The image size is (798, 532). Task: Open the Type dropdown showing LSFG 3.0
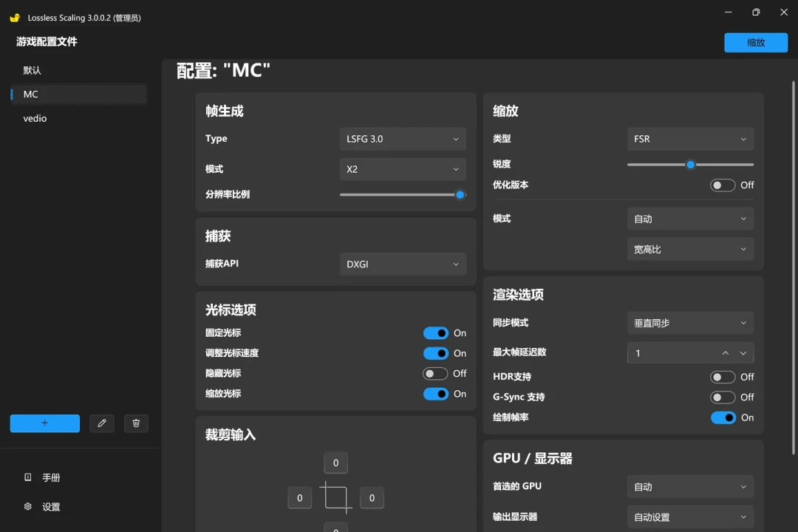coord(403,139)
